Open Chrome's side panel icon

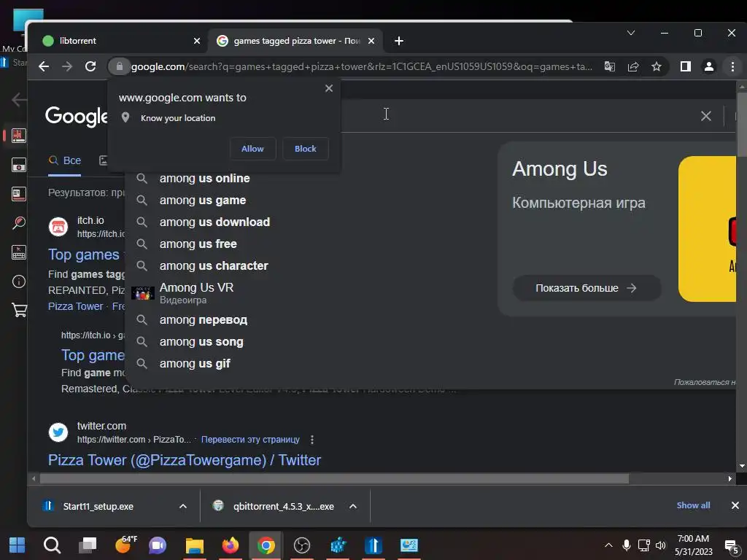(x=686, y=66)
